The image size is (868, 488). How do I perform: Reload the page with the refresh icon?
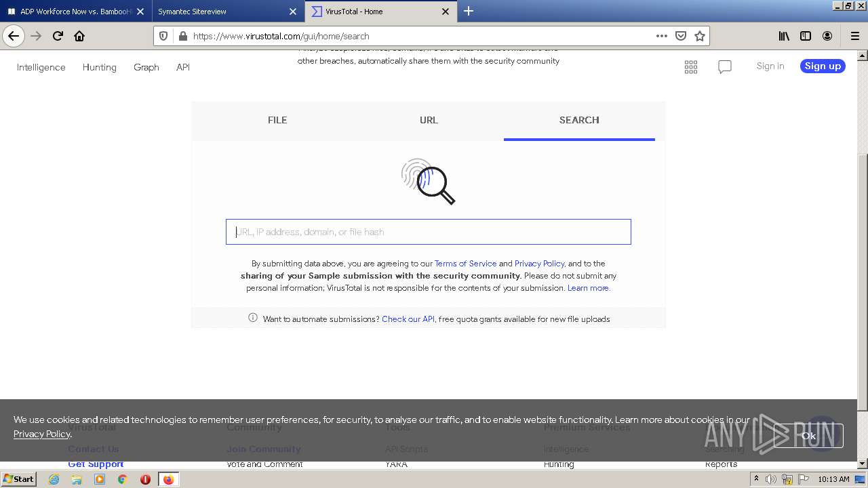(58, 36)
